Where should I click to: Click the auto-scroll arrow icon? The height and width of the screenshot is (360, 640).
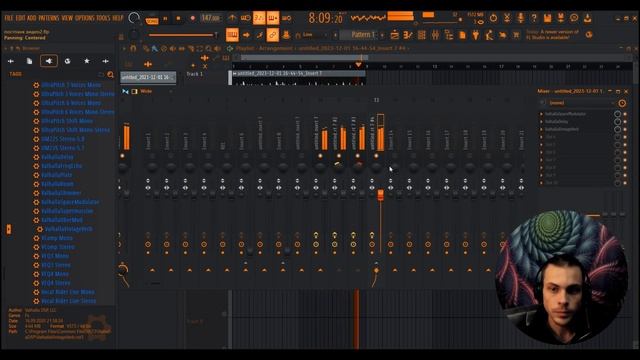(246, 35)
